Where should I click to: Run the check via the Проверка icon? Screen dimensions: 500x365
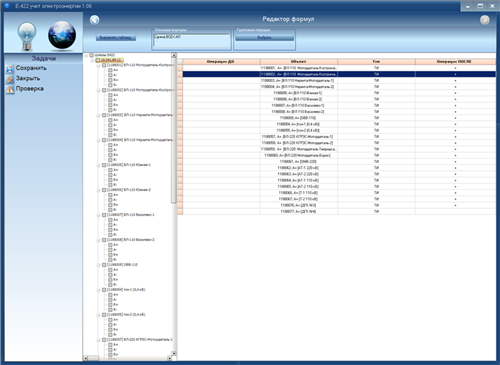(x=10, y=89)
